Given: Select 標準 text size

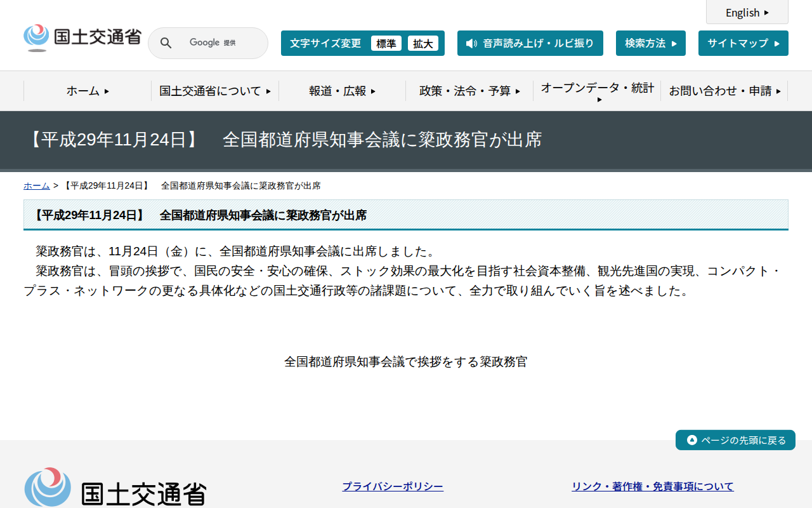Looking at the screenshot, I should 386,43.
